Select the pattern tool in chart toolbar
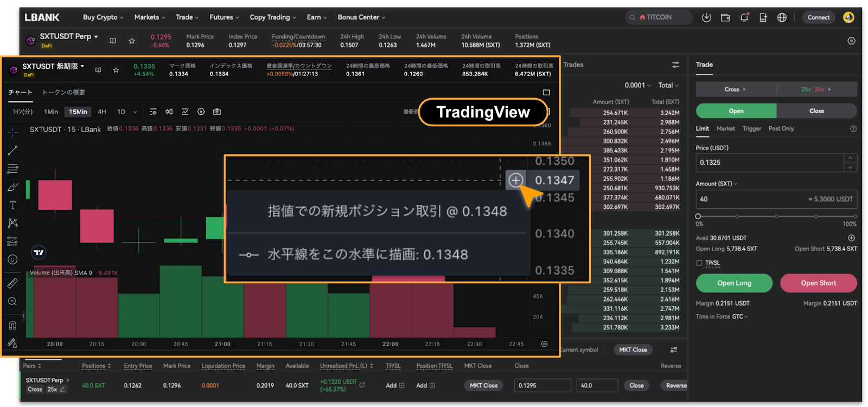Viewport: 868px width, 407px height. [x=13, y=223]
